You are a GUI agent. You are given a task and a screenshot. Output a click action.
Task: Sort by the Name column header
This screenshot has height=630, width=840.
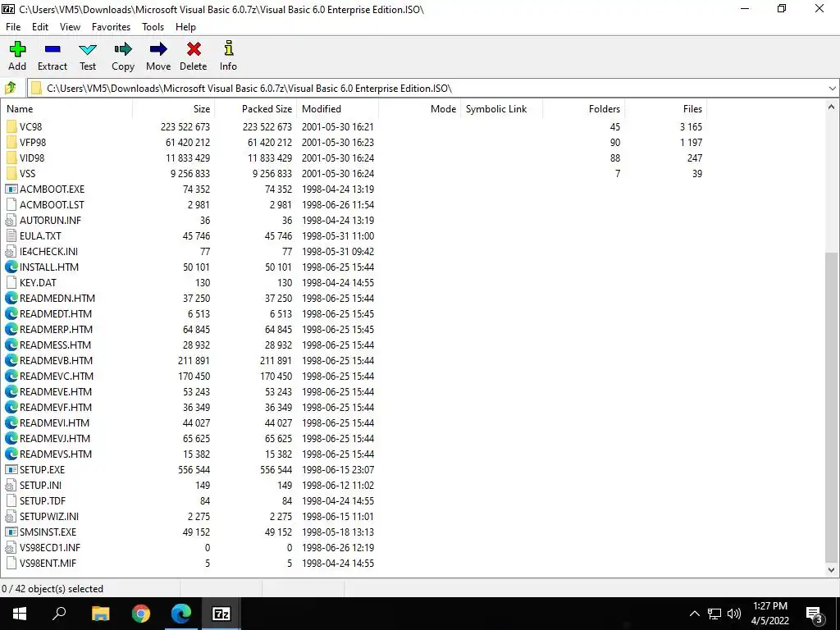coord(66,109)
